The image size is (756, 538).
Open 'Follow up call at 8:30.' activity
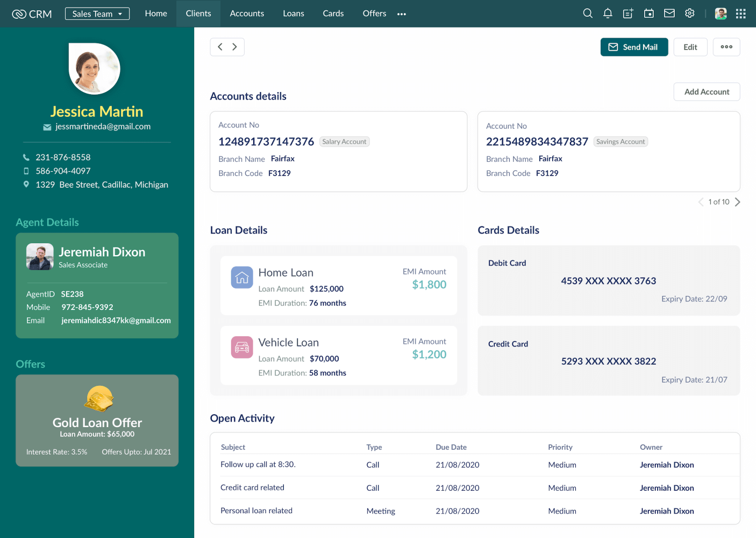point(258,464)
